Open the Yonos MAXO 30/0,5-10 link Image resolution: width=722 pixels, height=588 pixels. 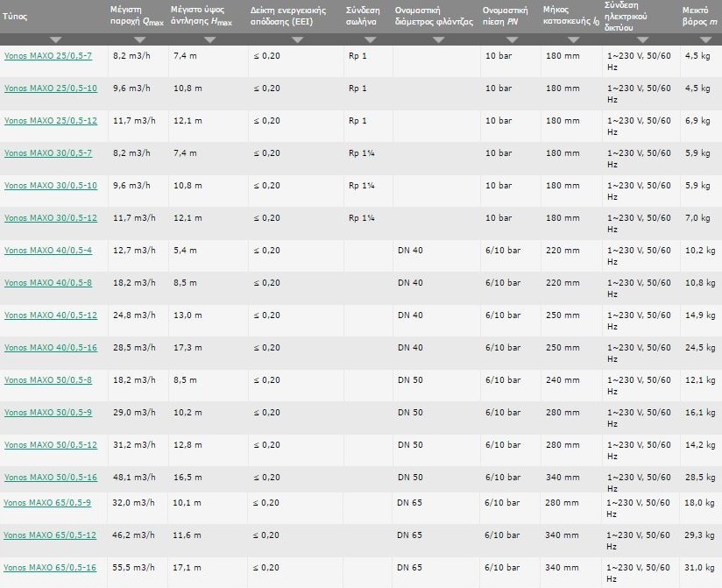[x=51, y=185]
